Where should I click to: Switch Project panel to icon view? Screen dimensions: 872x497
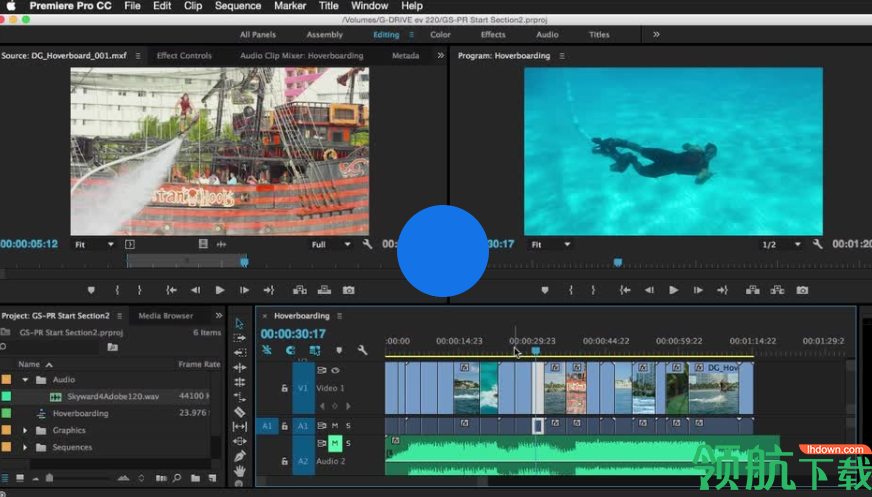coord(20,478)
